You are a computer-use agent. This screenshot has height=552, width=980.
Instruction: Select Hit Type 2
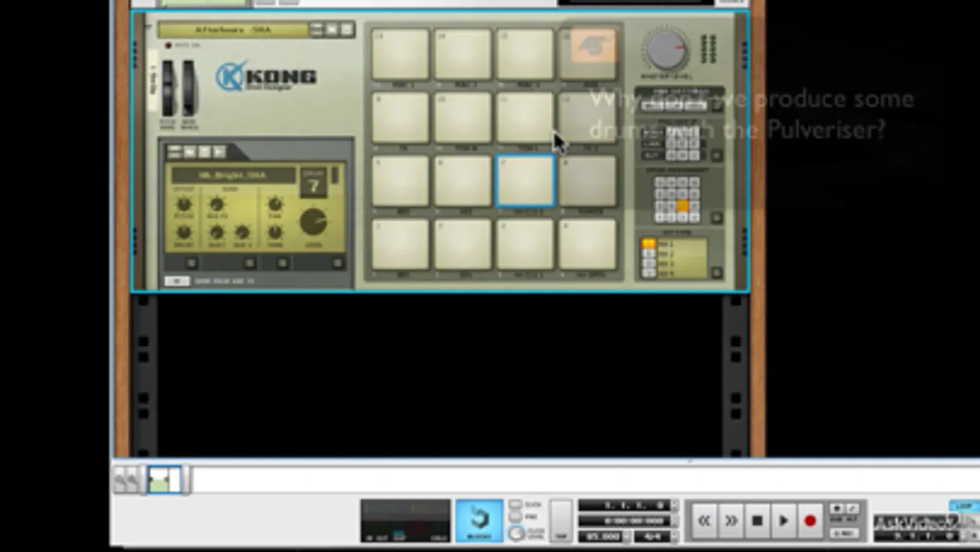point(648,253)
